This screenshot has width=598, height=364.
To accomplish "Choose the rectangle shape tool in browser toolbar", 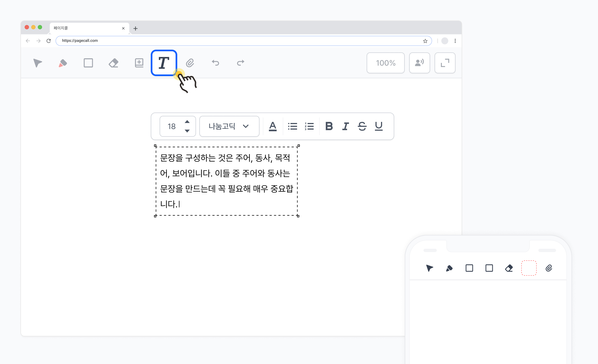I will (x=88, y=63).
